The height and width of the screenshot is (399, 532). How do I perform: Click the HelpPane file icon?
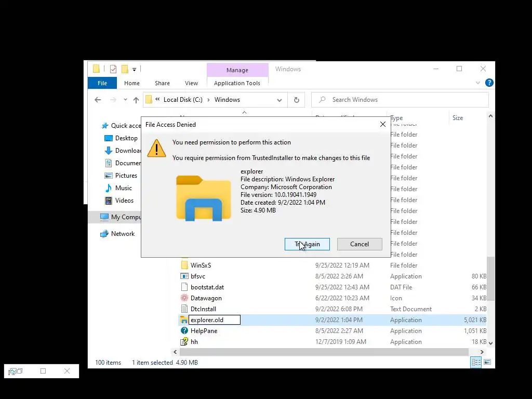[184, 330]
